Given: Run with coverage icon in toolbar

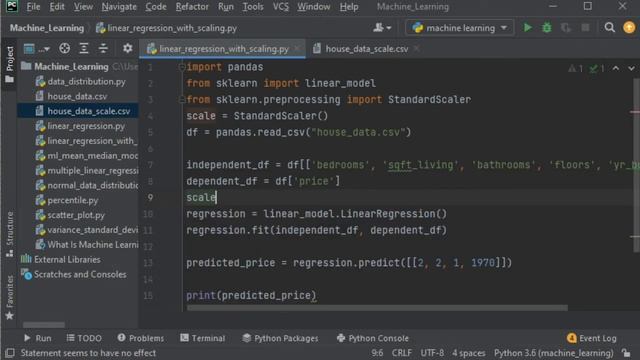Looking at the screenshot, I should 566,28.
